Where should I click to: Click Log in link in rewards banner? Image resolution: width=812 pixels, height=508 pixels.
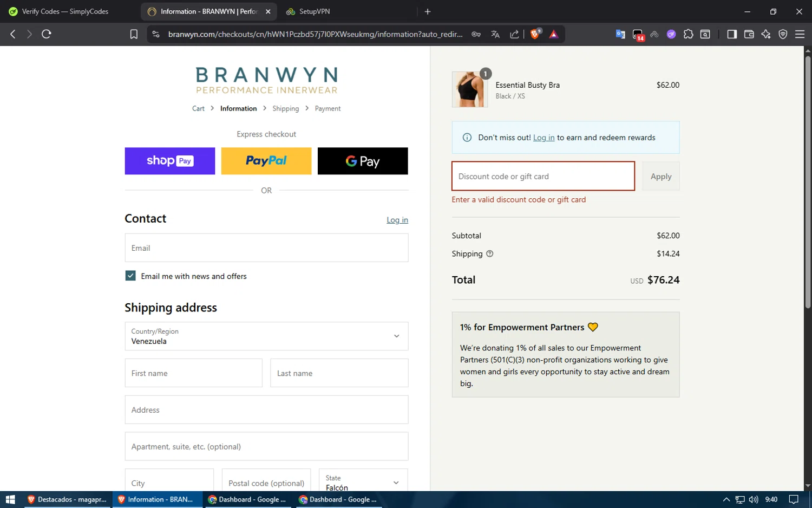click(543, 138)
